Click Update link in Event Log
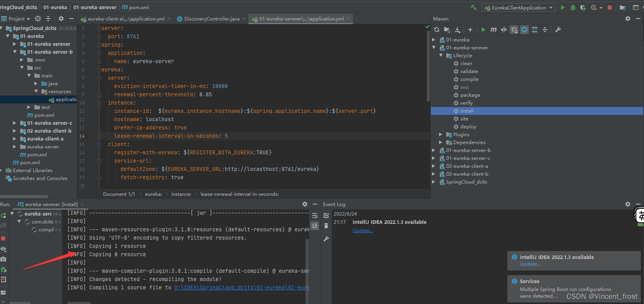Image resolution: width=644 pixels, height=304 pixels. click(x=363, y=231)
